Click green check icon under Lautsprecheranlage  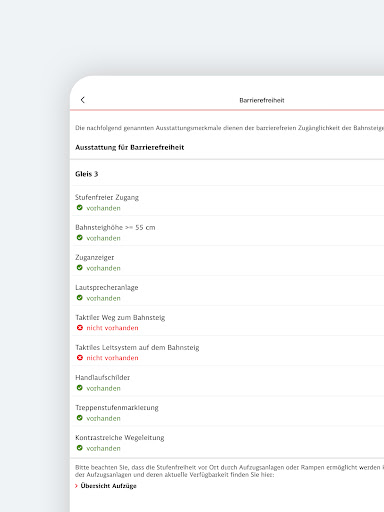pos(80,298)
